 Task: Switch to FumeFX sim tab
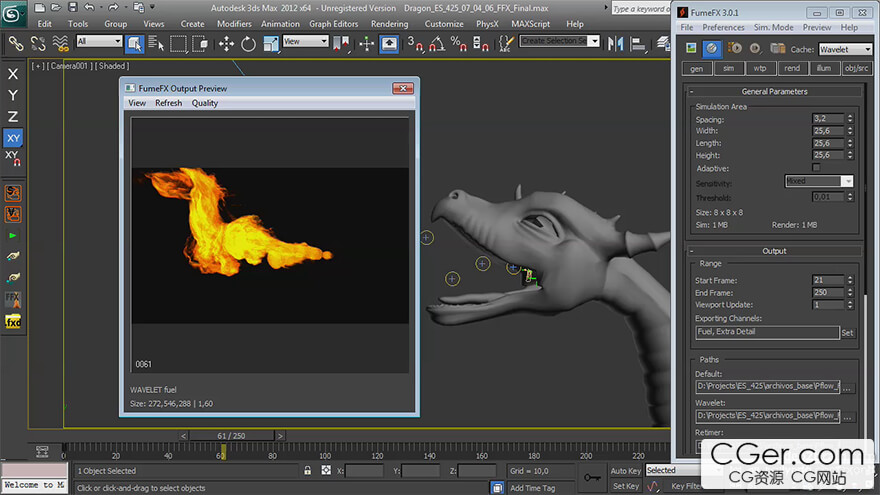(x=728, y=68)
